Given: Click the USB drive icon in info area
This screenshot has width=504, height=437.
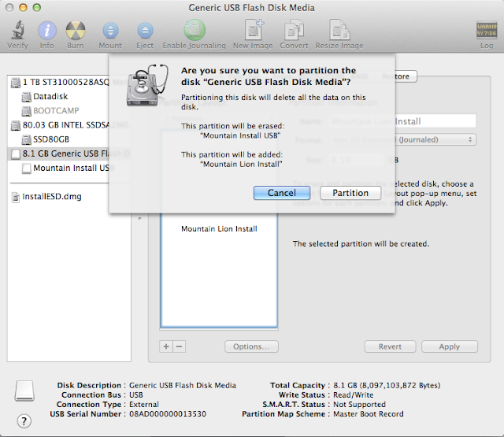Looking at the screenshot, I should (x=24, y=391).
